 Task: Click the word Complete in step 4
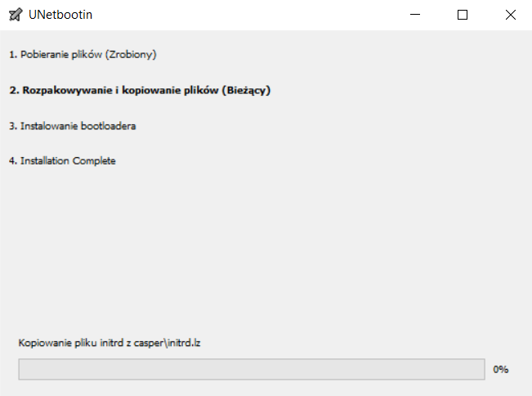(94, 160)
